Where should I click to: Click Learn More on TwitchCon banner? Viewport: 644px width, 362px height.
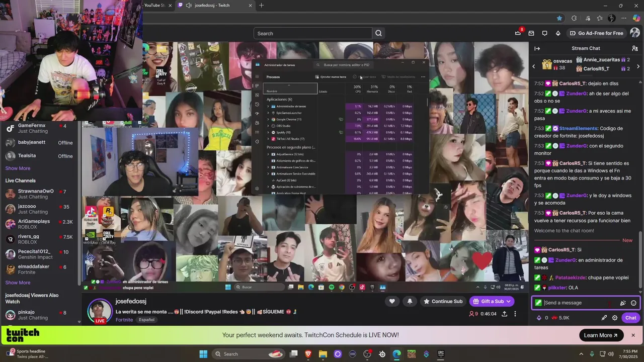coord(601,335)
